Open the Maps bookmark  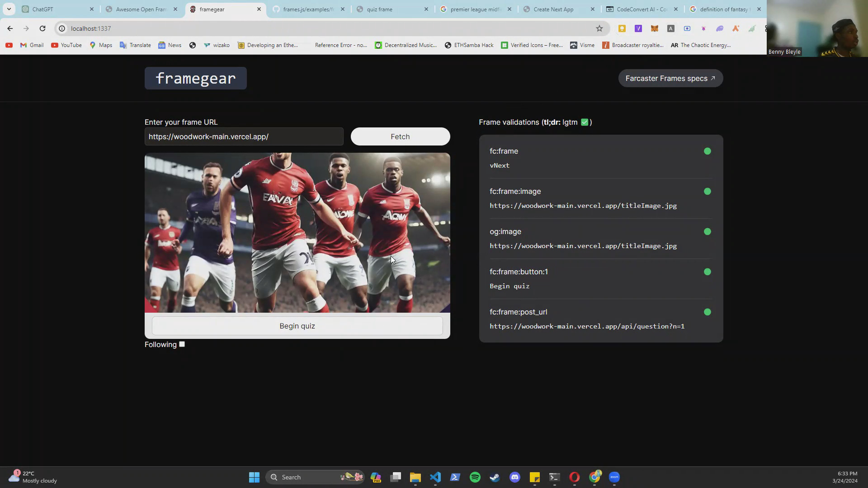click(x=101, y=45)
